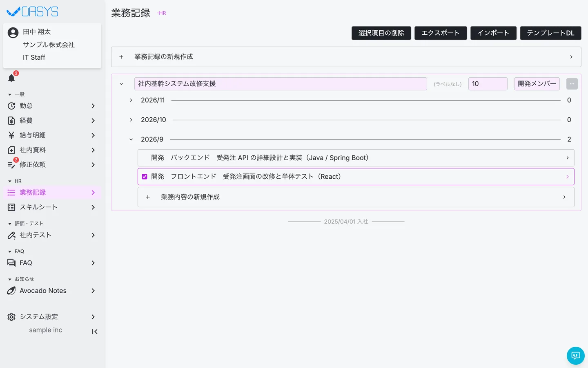Expand 業務記録の新規作成 panel

pos(346,57)
